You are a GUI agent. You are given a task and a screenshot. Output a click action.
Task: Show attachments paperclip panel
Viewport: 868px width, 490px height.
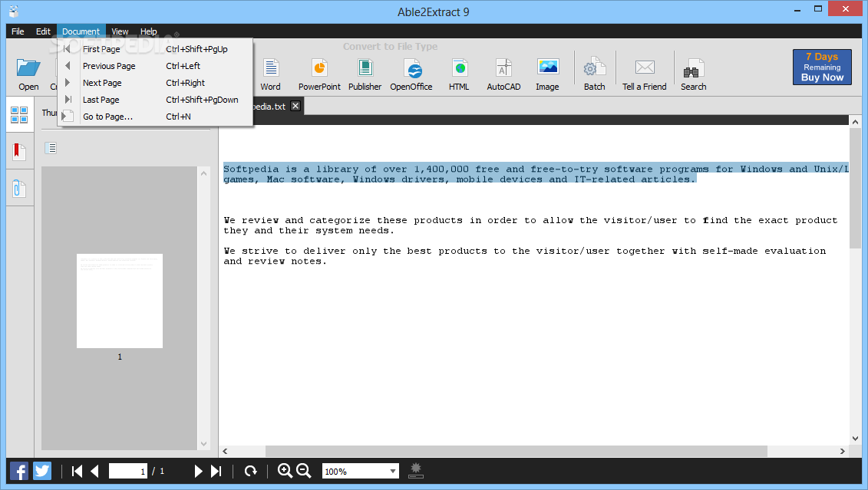coord(19,189)
